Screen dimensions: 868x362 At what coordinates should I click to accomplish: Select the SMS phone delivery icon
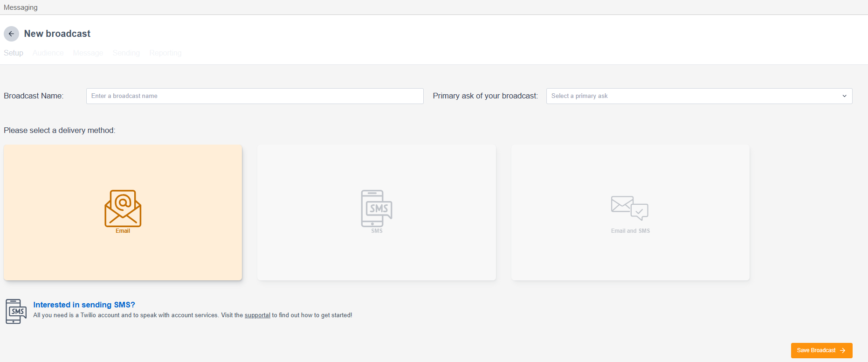[377, 208]
